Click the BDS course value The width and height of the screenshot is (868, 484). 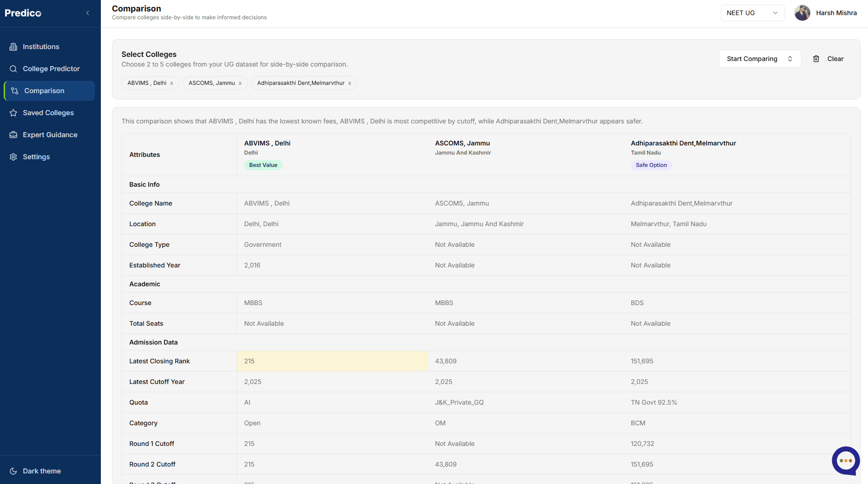click(x=637, y=303)
